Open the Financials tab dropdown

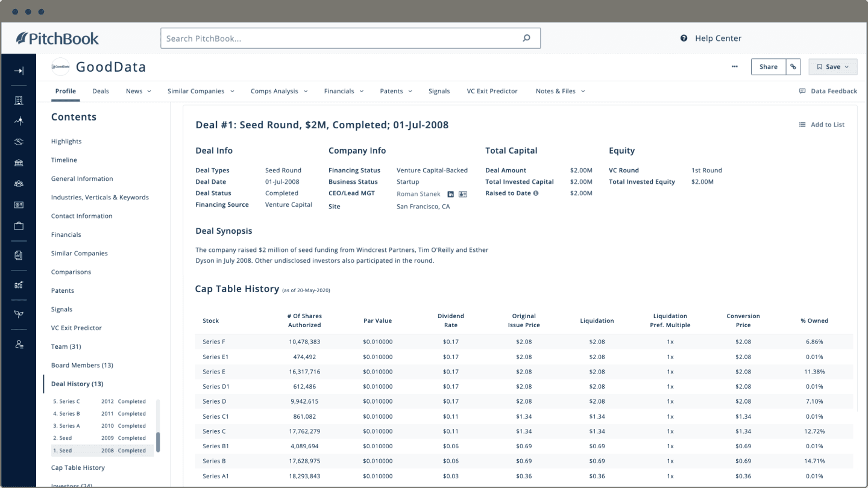pyautogui.click(x=344, y=91)
